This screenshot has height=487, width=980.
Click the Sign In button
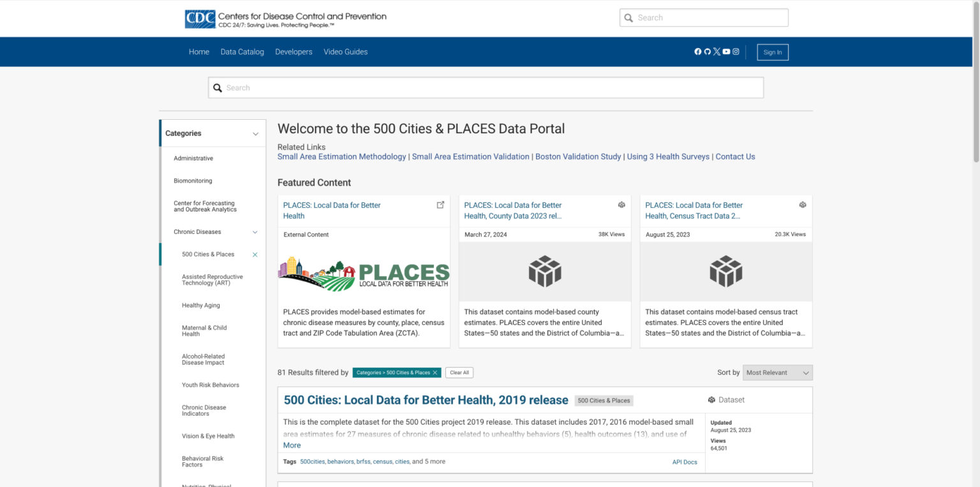(x=772, y=52)
